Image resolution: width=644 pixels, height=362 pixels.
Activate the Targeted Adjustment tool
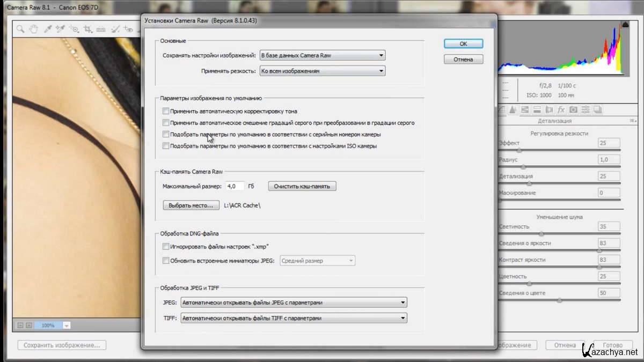tap(74, 29)
